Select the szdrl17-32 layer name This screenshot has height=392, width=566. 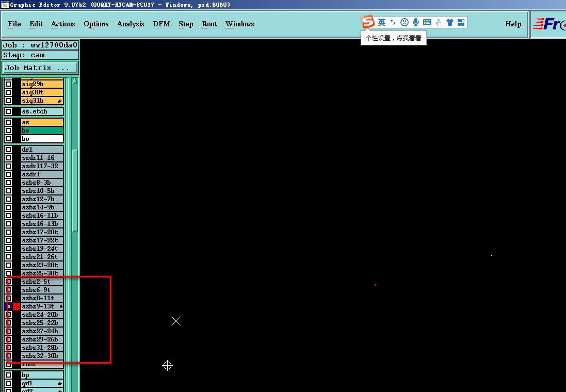pos(42,166)
